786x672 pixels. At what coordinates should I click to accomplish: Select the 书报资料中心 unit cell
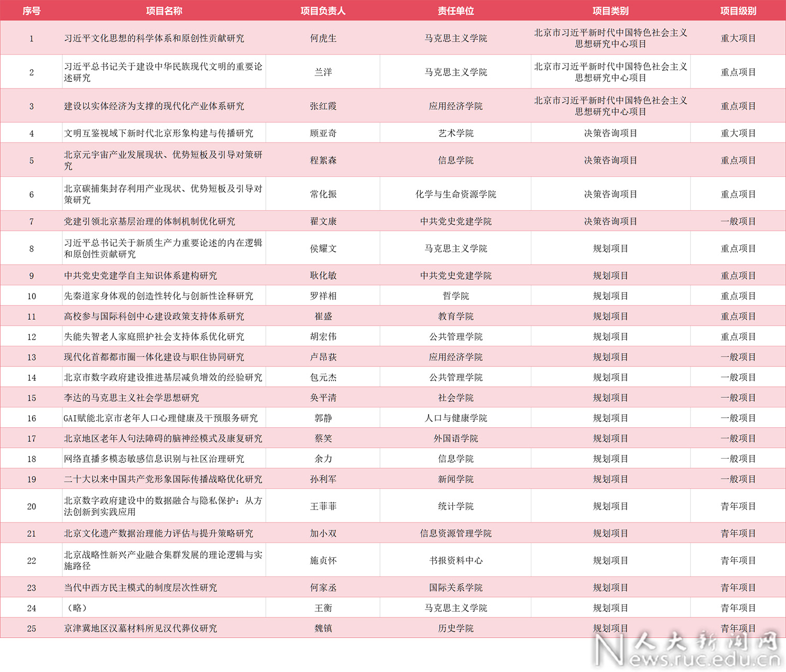pyautogui.click(x=455, y=560)
